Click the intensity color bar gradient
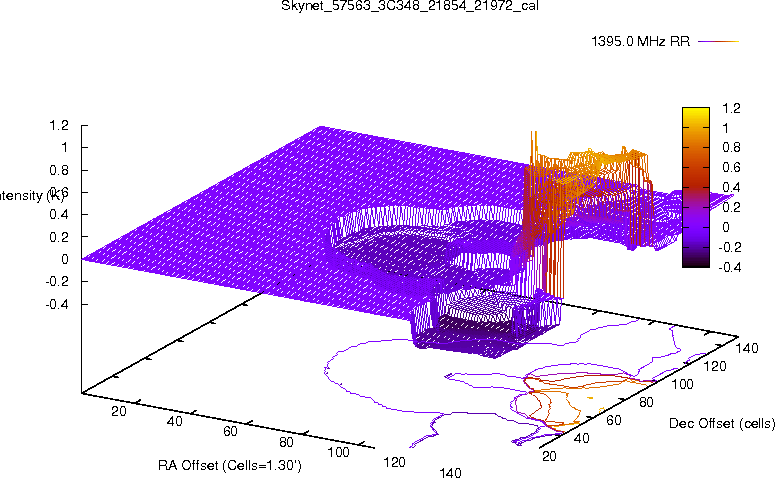This screenshot has width=775, height=478. (x=696, y=187)
